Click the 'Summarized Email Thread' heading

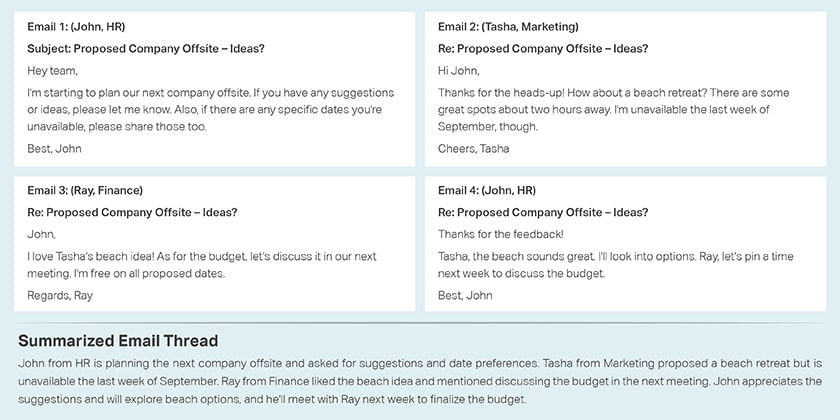pos(118,341)
